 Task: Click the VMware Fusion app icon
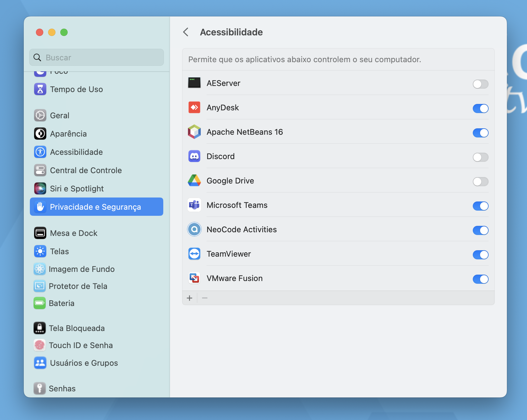(194, 278)
